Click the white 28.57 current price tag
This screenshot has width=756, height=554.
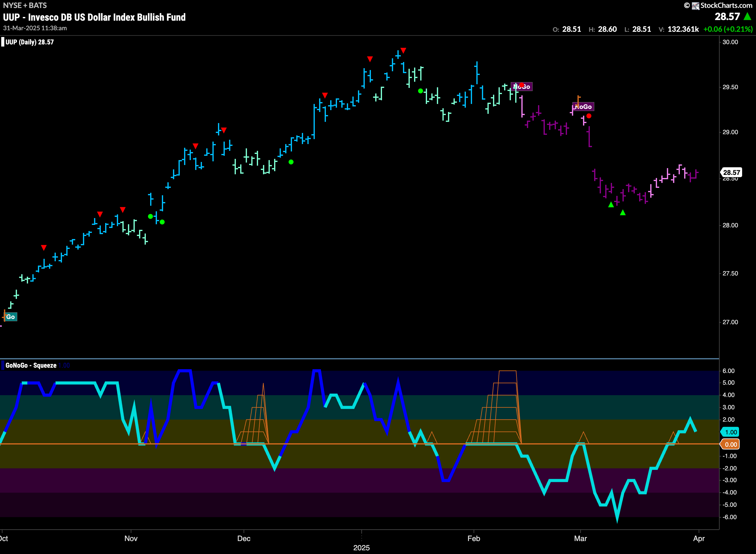click(732, 172)
